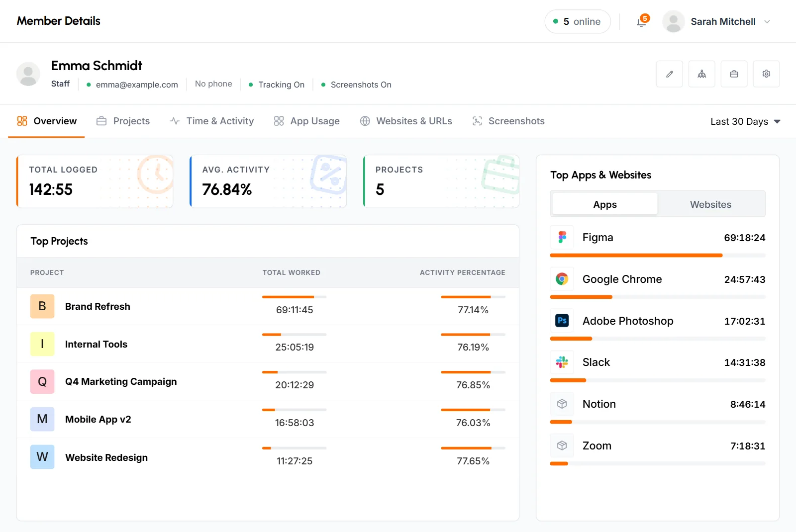Click the Internal Tools 'I' project badge
The image size is (796, 532).
coord(42,344)
